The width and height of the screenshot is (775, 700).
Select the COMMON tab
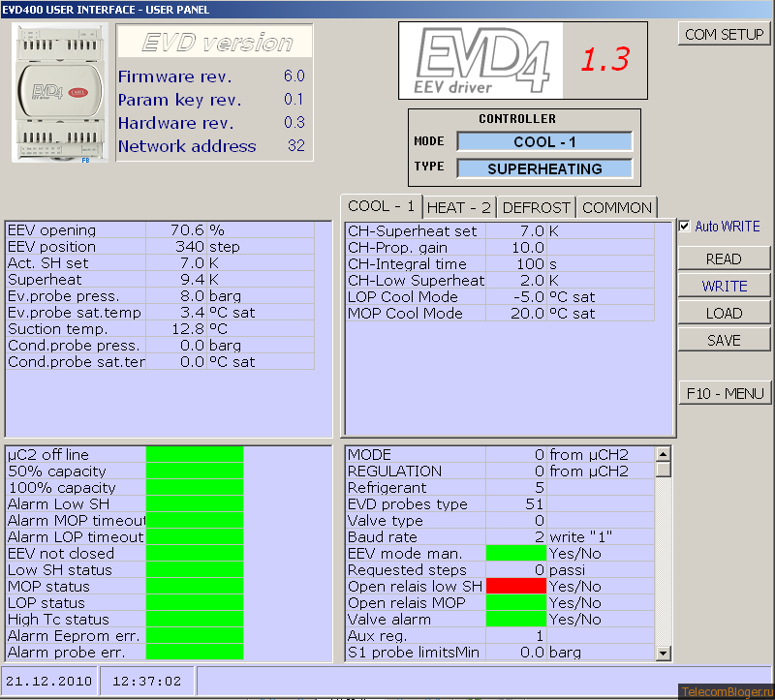617,207
